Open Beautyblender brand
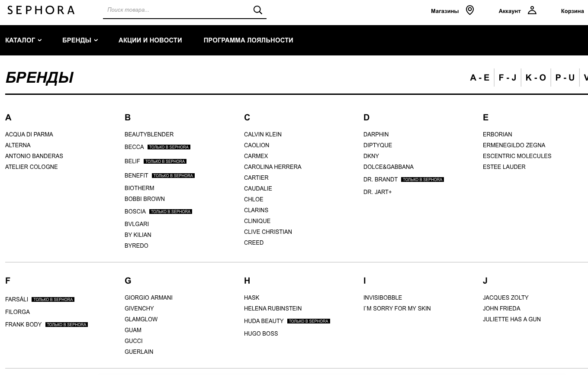This screenshot has height=375, width=588. pos(149,135)
